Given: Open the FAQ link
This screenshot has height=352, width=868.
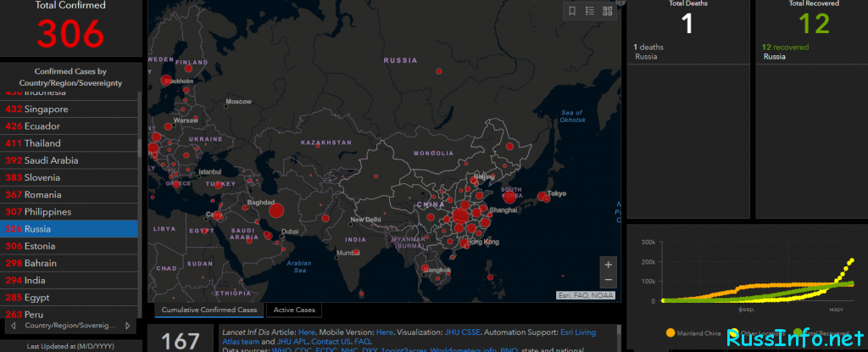Looking at the screenshot, I should coord(362,342).
